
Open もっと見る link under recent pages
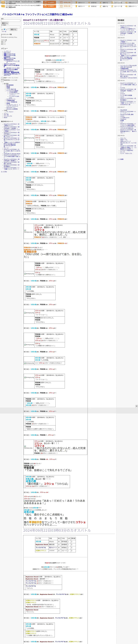pos(4,172)
